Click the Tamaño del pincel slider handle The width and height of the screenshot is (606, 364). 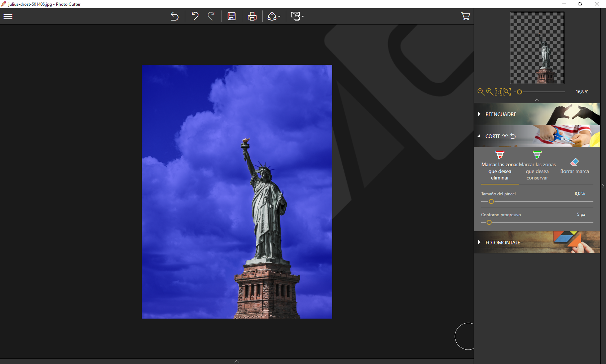(x=491, y=201)
